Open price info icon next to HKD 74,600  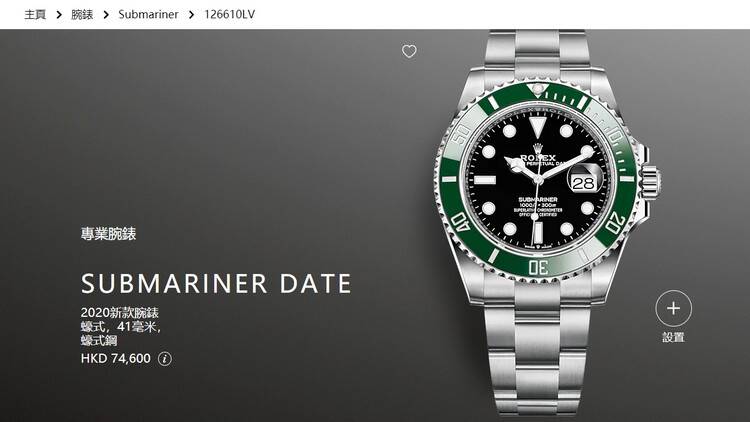click(x=165, y=359)
